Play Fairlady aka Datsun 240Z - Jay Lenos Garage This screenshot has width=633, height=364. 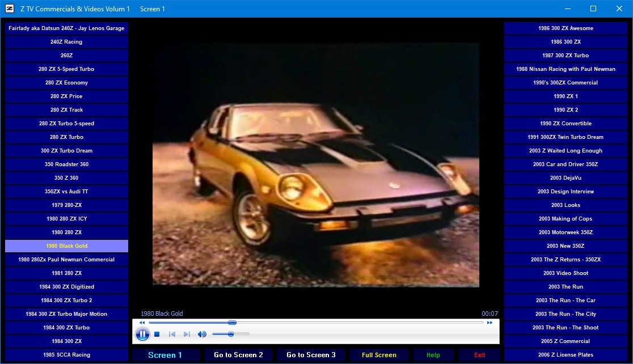[x=66, y=28]
